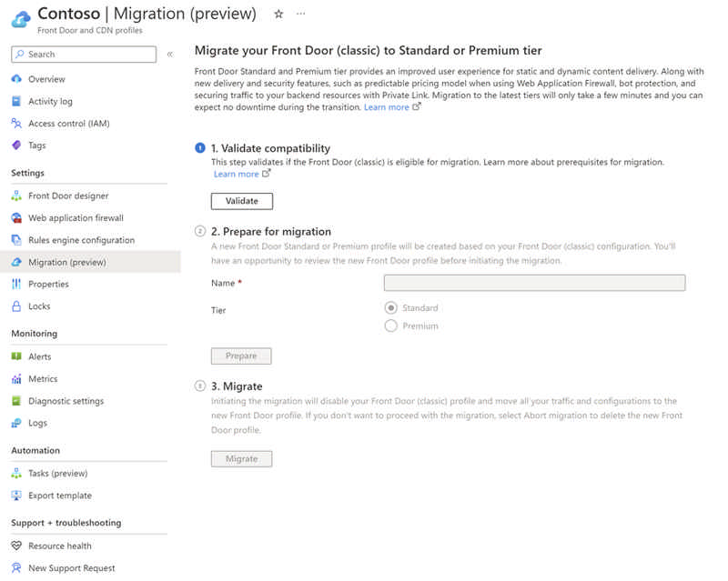Click the Tasks (preview) icon
This screenshot has height=581, width=728.
pos(16,474)
